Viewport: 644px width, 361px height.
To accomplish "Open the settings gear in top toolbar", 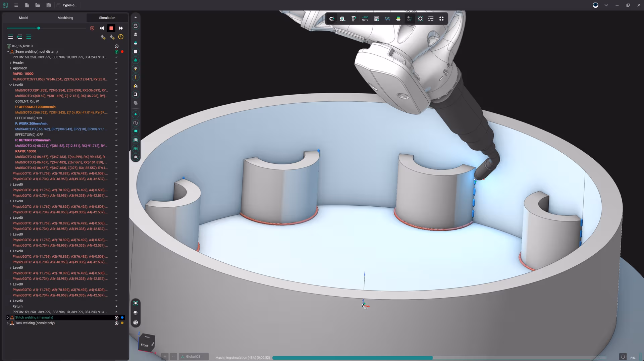I will [420, 19].
